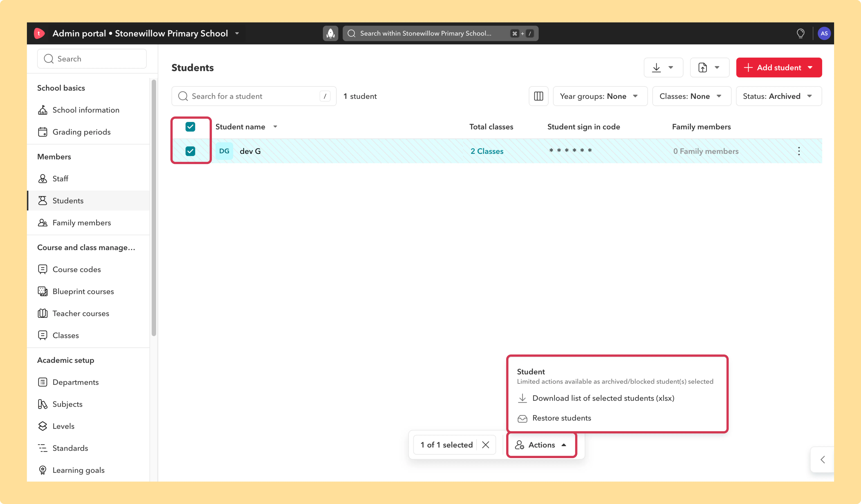The width and height of the screenshot is (861, 504).
Task: Click the sidebar vertical scrollbar
Action: 154,208
